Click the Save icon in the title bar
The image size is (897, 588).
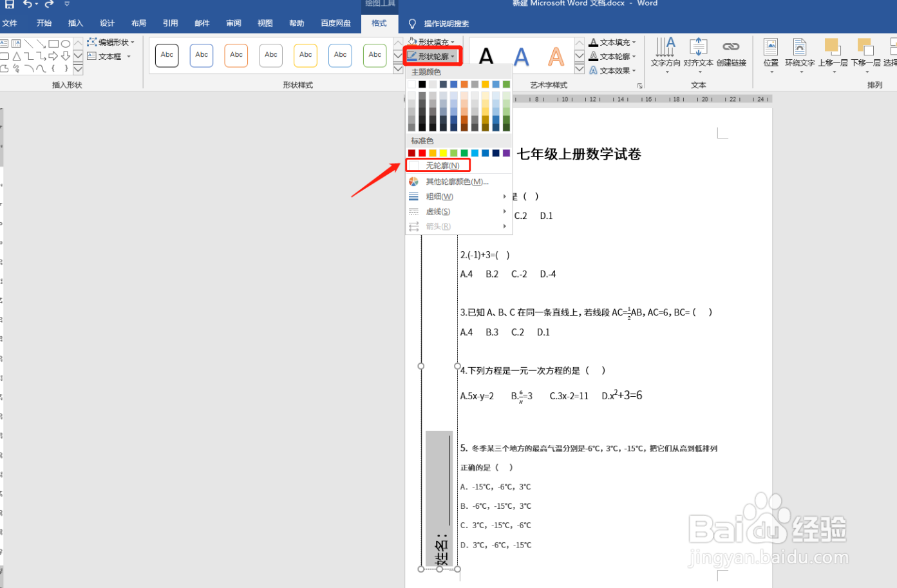click(9, 4)
